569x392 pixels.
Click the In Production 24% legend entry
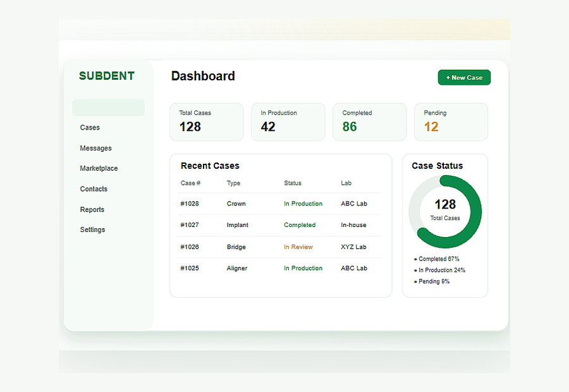tap(440, 270)
